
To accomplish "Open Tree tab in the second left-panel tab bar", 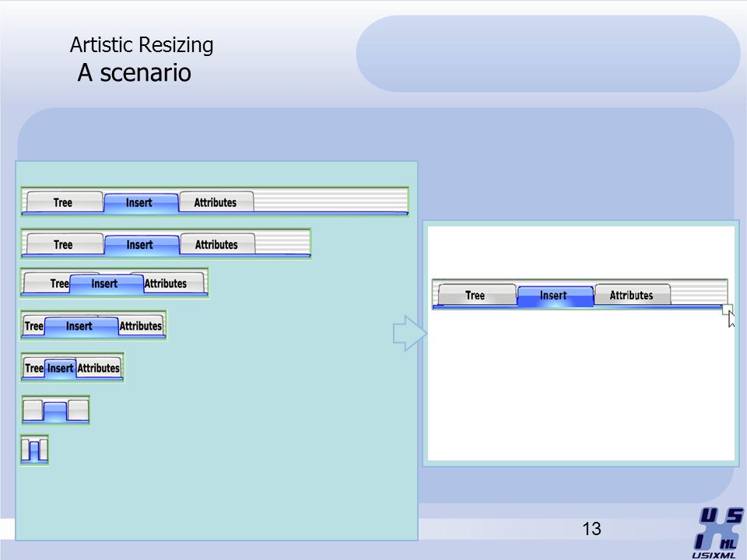I will pyautogui.click(x=65, y=244).
